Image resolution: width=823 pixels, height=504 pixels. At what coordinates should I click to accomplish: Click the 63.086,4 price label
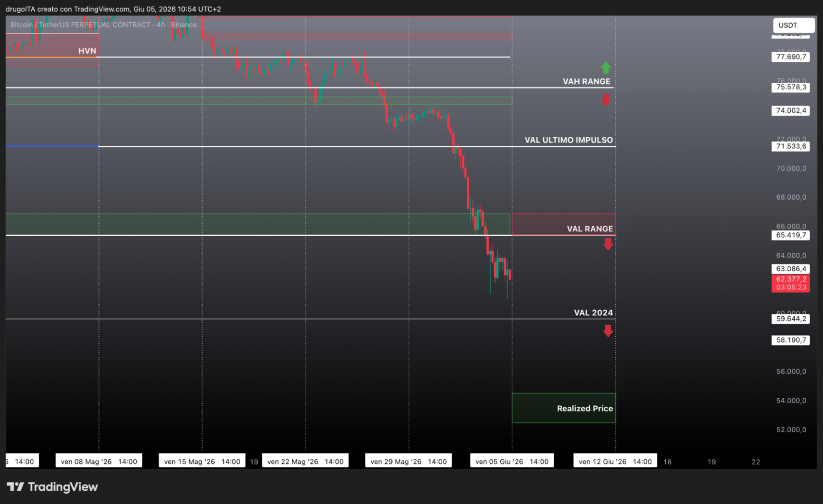coord(790,269)
